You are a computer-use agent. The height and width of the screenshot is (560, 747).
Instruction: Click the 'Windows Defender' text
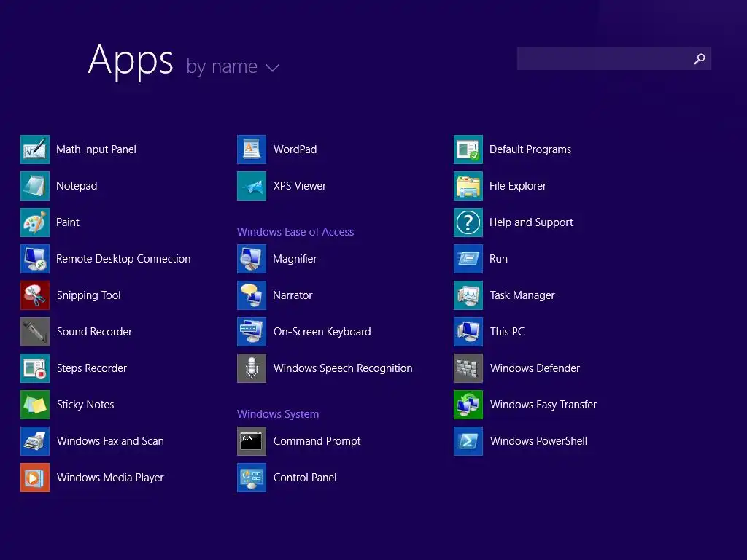pos(535,368)
